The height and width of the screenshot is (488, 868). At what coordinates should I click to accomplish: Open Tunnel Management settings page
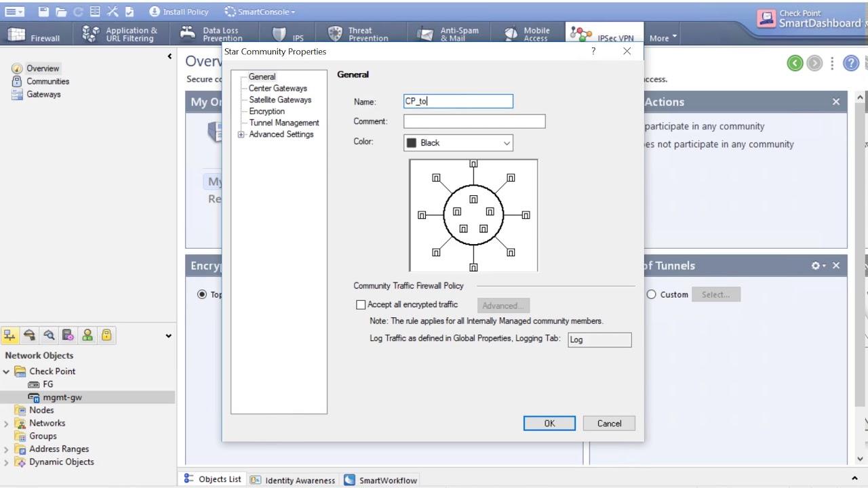283,123
